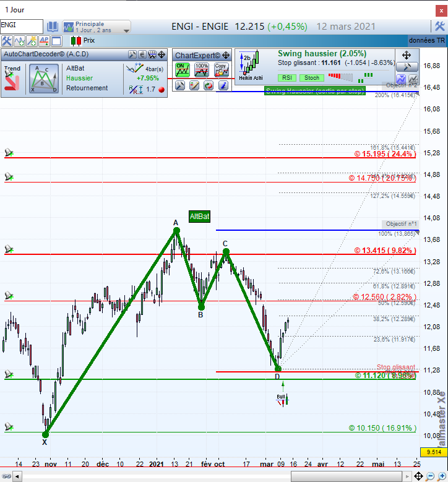Click the scrollbar left arrow

[17, 477]
